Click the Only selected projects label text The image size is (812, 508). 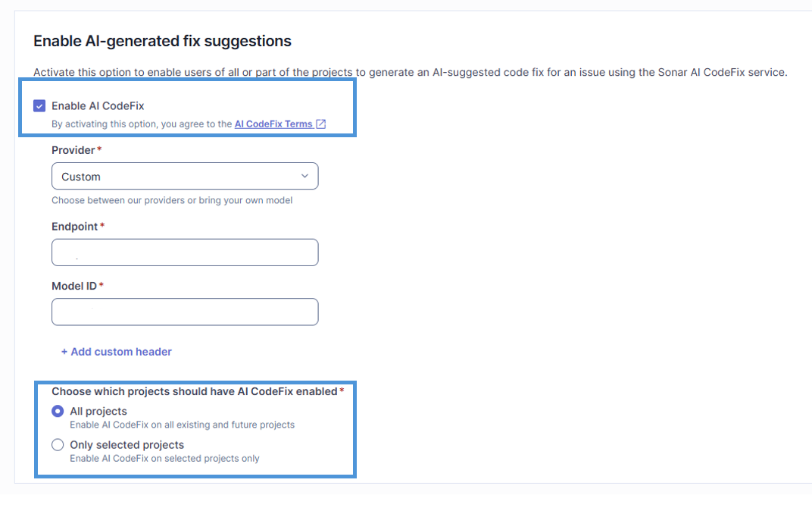(127, 445)
